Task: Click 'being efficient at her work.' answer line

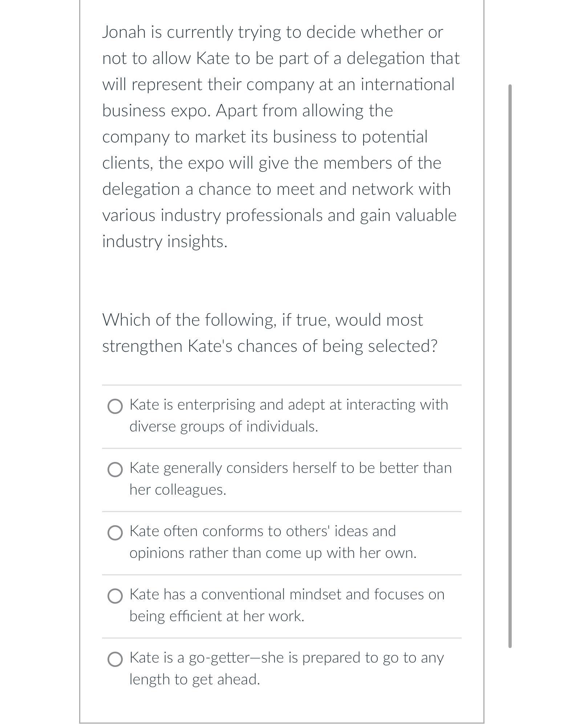Action: [x=216, y=616]
